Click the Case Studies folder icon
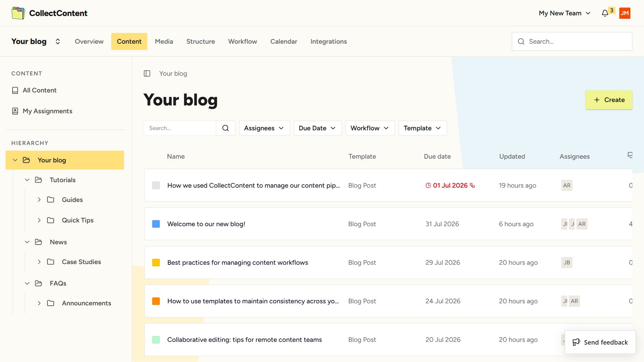Screen dimensions: 644x362 click(x=51, y=262)
